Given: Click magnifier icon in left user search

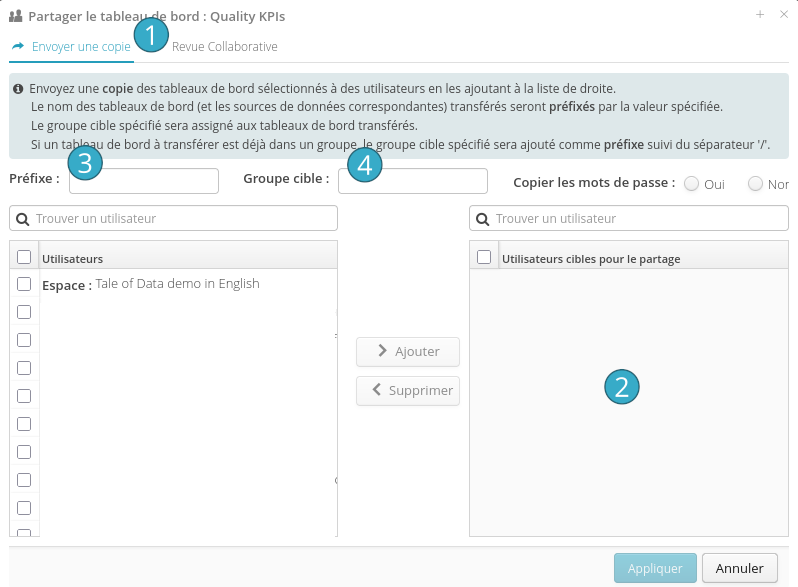Looking at the screenshot, I should [x=22, y=218].
